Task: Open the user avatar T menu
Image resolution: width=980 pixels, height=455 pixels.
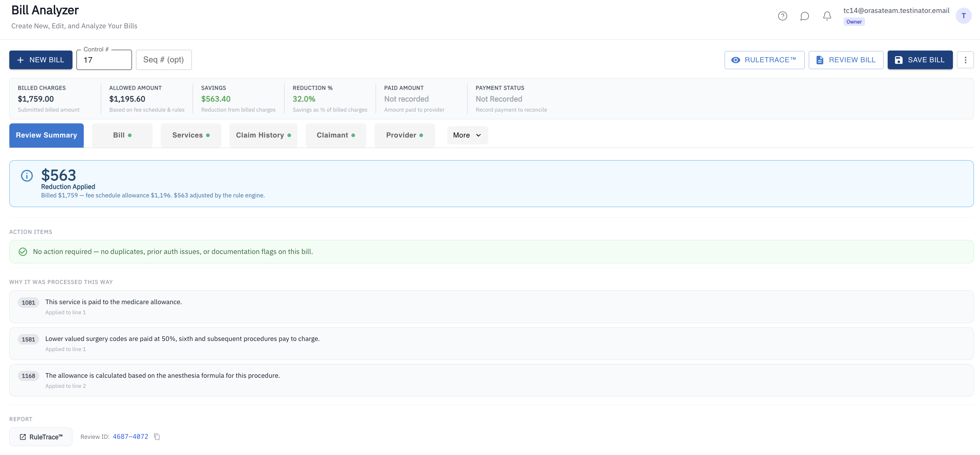Action: (x=963, y=16)
